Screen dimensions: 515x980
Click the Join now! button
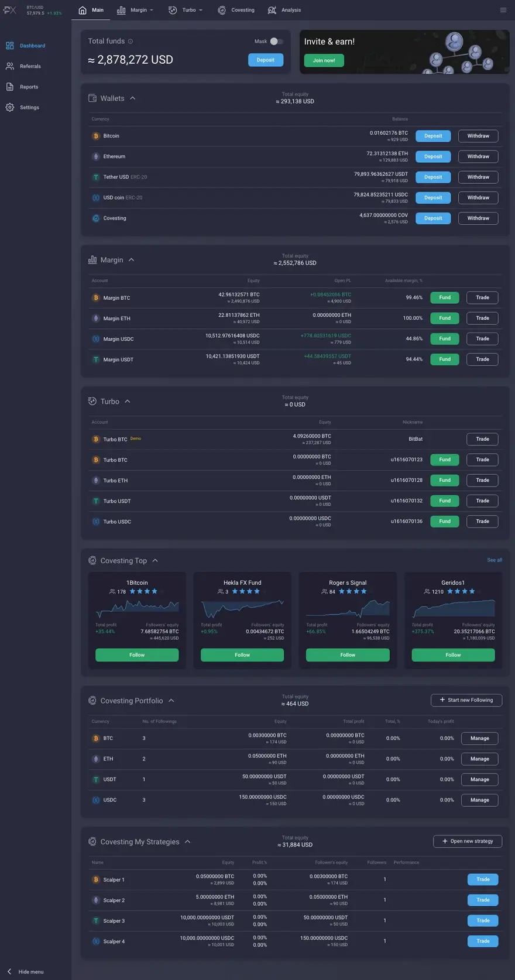(x=324, y=60)
